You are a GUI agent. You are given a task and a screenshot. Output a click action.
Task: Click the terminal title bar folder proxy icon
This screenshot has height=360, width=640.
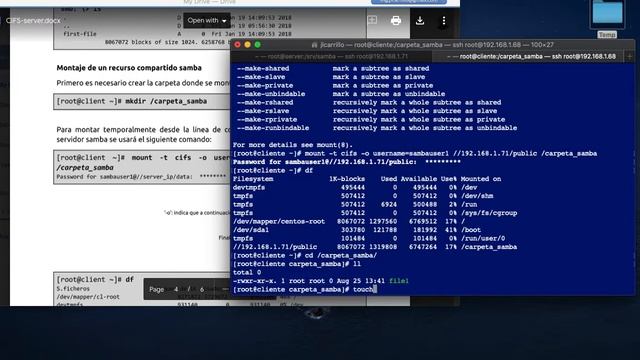click(x=314, y=45)
